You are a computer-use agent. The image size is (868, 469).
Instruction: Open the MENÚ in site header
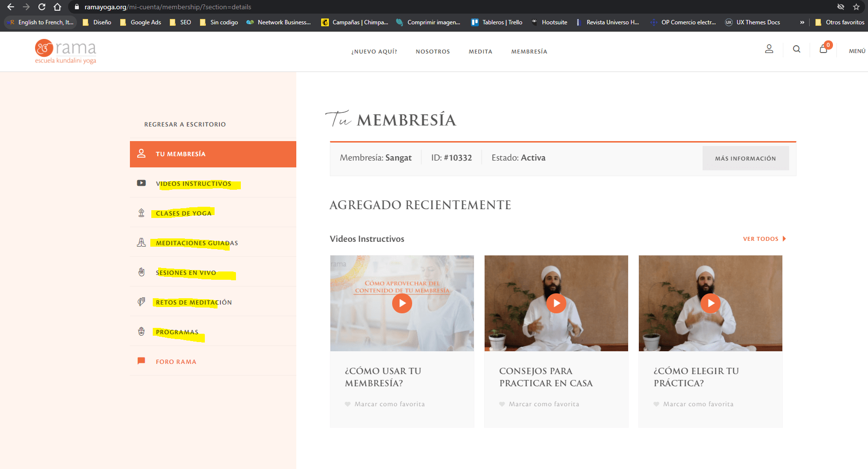click(857, 51)
